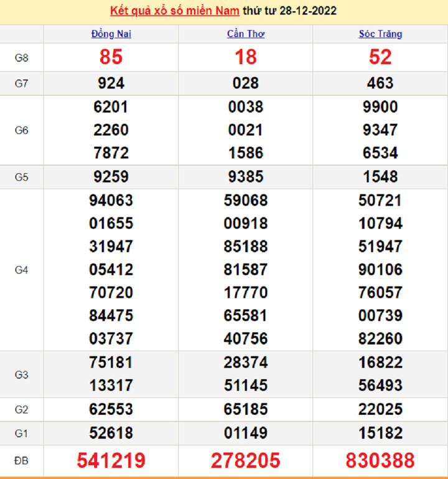Click the G4 row label
This screenshot has height=479, width=448.
pyautogui.click(x=21, y=270)
